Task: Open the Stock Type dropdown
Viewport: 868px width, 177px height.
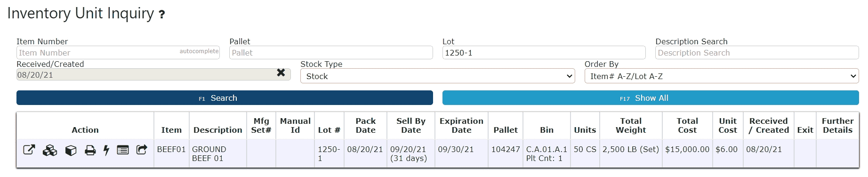Action: 438,76
